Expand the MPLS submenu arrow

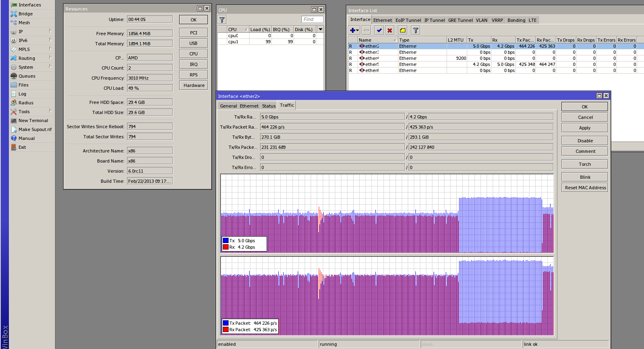(x=50, y=49)
